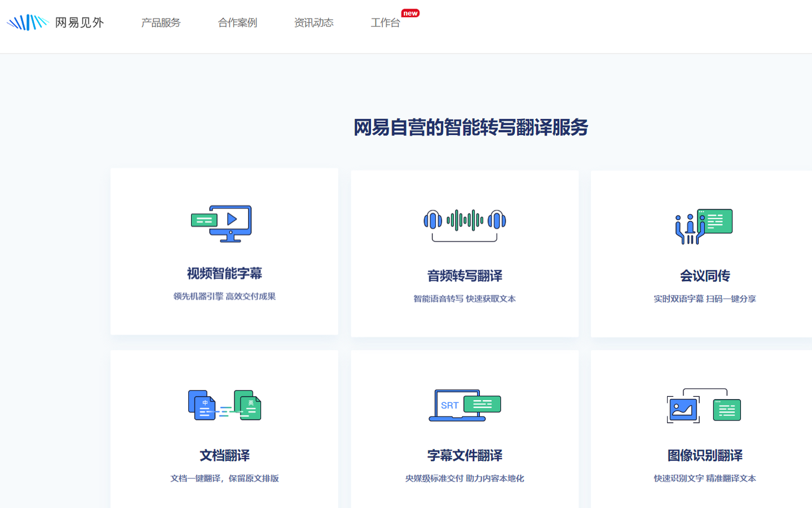Viewport: 812px width, 508px height.
Task: Open the 图像识别翻译 service title
Action: pos(705,456)
